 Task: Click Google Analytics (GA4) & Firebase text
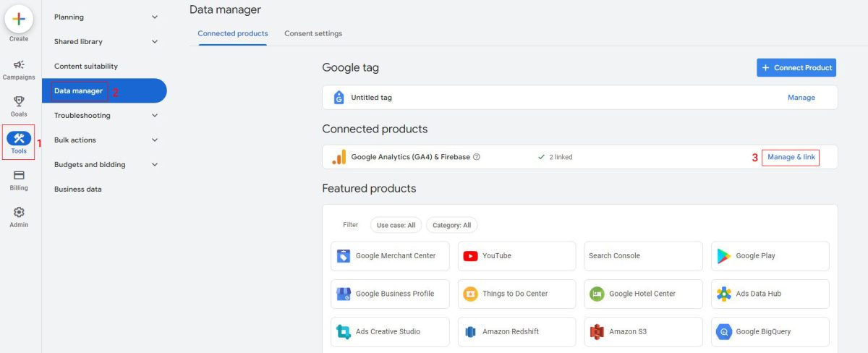(410, 157)
